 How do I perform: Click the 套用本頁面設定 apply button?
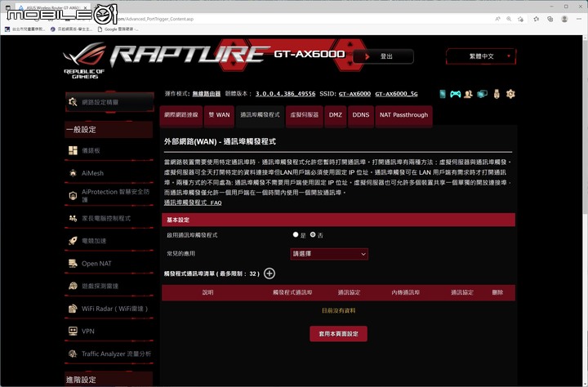coord(338,334)
